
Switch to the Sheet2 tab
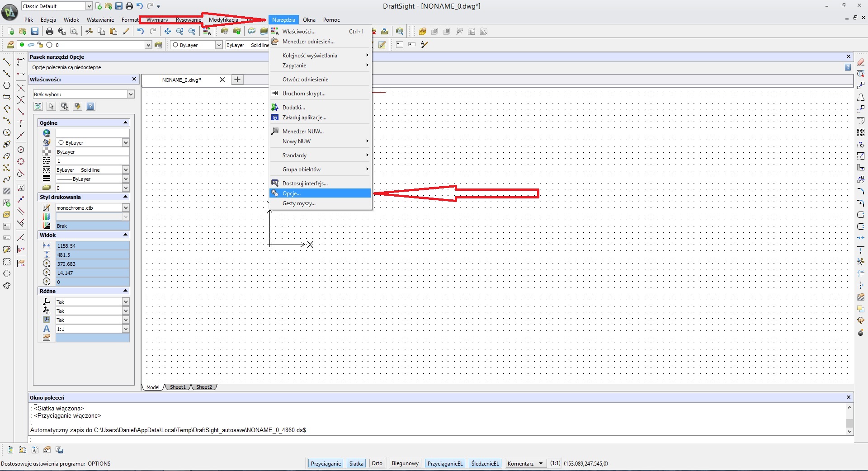tap(204, 387)
